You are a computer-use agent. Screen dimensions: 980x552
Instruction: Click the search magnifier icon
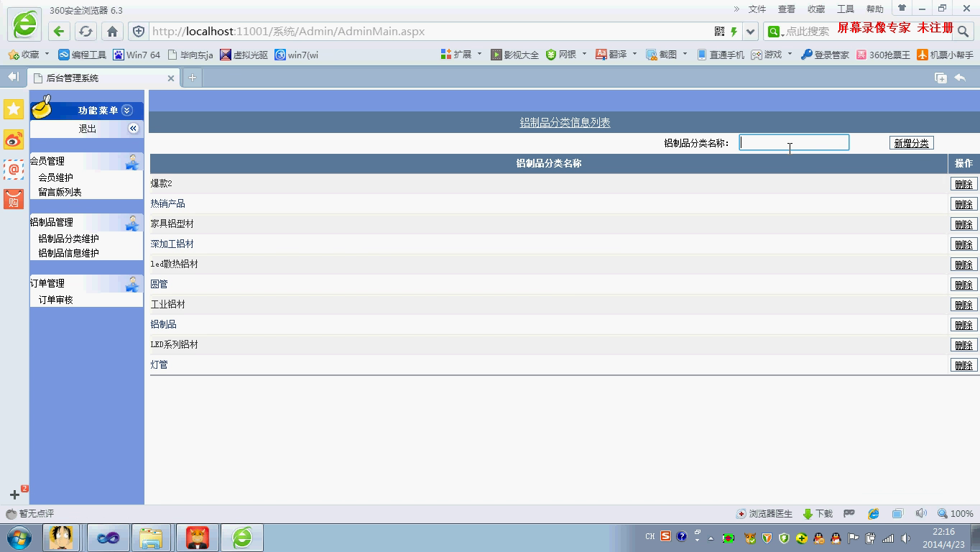963,31
